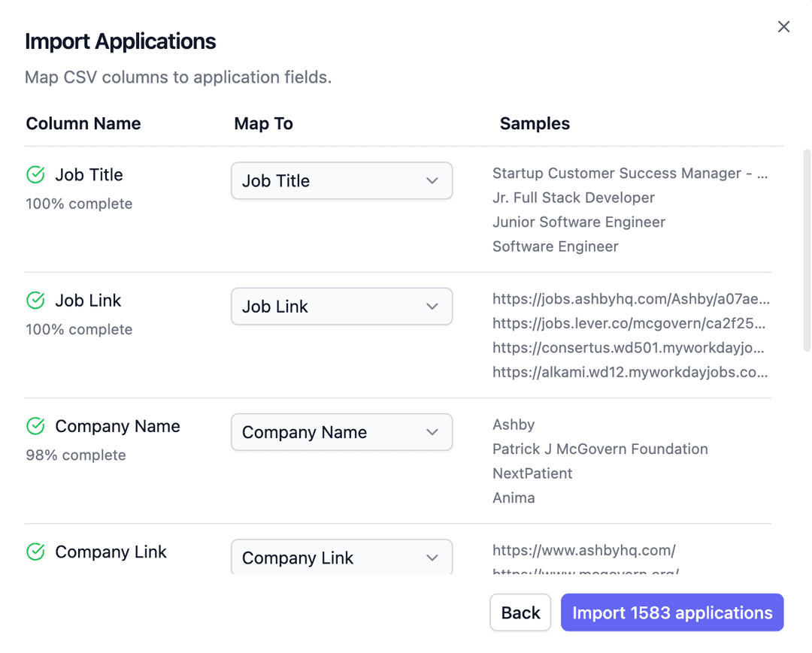The image size is (812, 653).
Task: Click the green checkmark beside Company Link
Action: tap(35, 552)
